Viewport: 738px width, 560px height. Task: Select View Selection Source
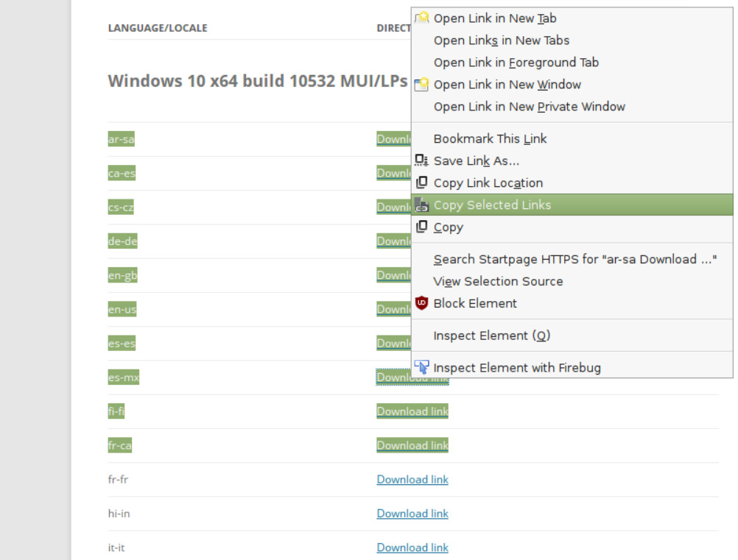coord(572,281)
